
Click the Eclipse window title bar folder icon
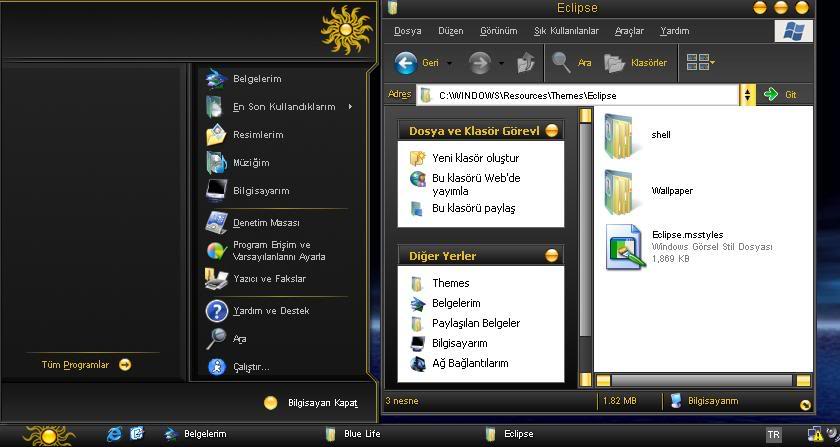(x=394, y=8)
